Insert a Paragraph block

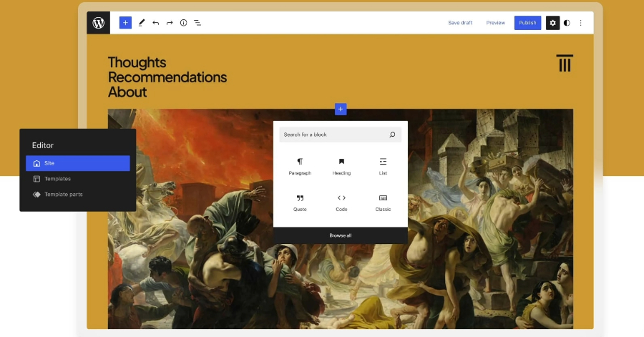300,166
